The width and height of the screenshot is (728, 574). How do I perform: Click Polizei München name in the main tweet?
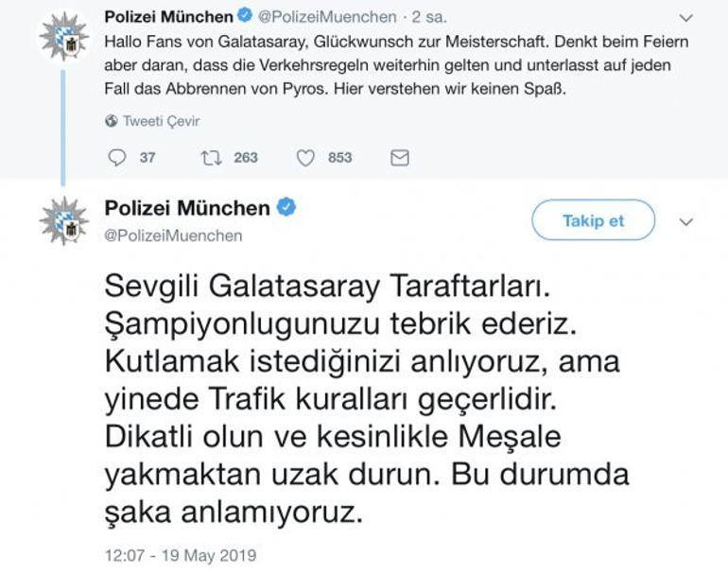click(187, 208)
